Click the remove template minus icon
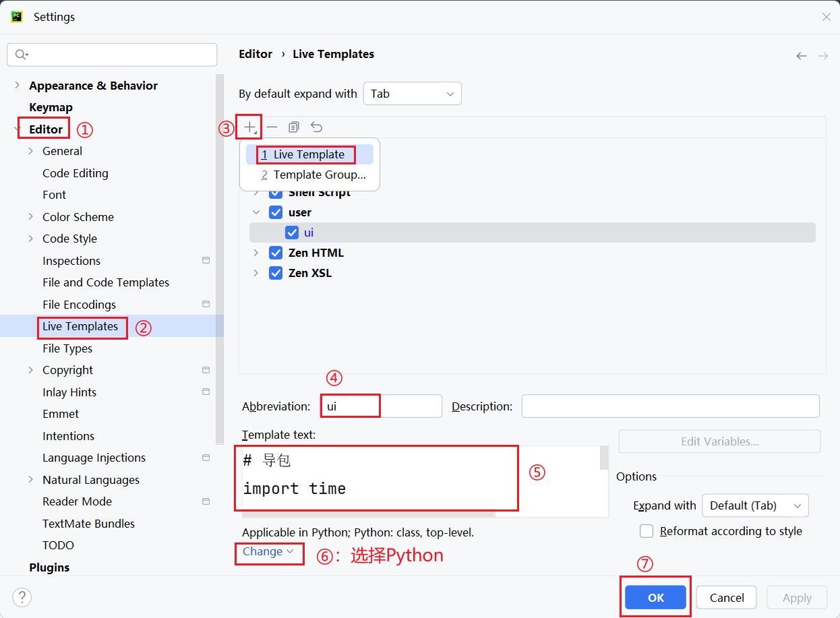840x618 pixels. coord(272,127)
